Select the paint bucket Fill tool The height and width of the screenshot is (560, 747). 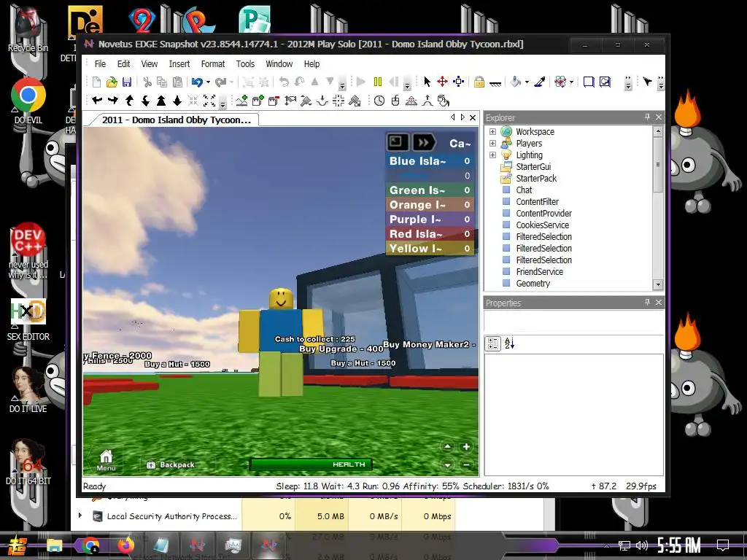[516, 82]
